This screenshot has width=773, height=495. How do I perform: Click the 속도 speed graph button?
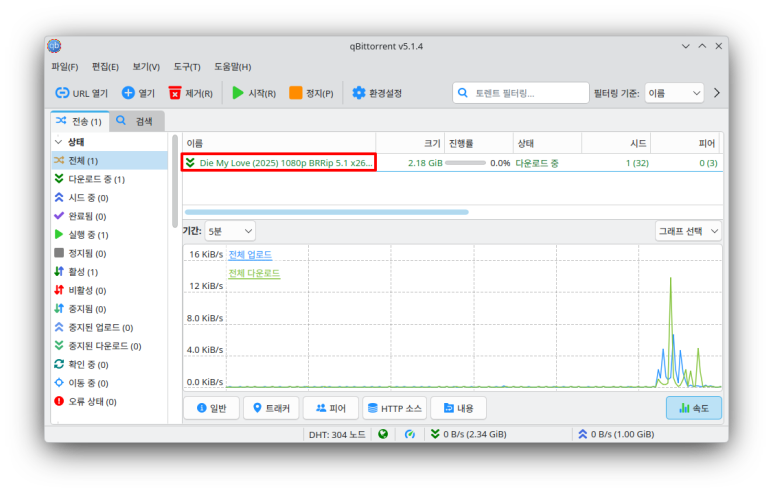click(x=694, y=408)
